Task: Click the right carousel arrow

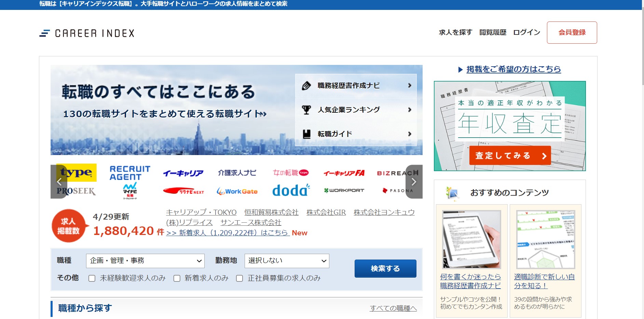Action: coord(414,182)
